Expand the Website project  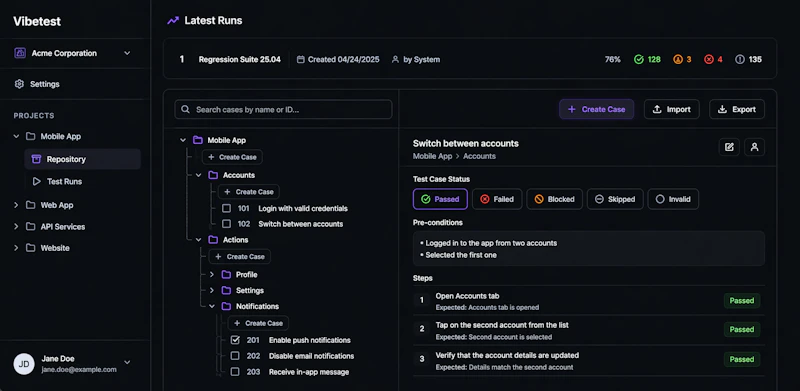pyautogui.click(x=16, y=248)
